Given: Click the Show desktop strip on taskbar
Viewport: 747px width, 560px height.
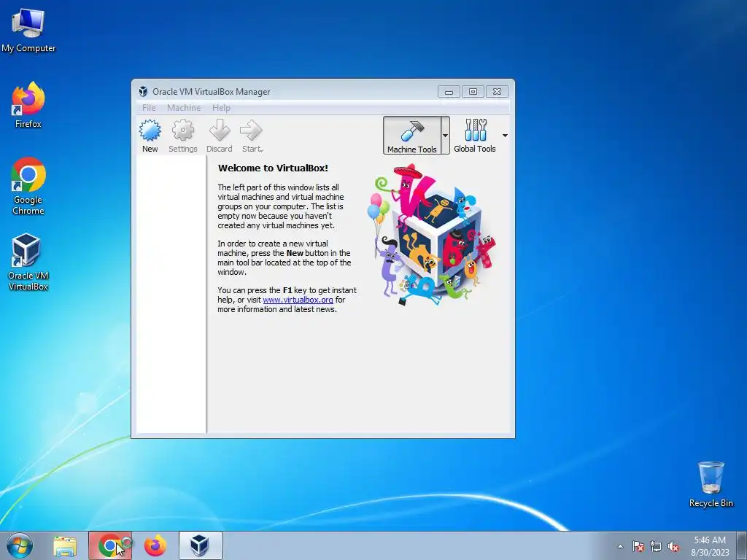Looking at the screenshot, I should [742, 546].
